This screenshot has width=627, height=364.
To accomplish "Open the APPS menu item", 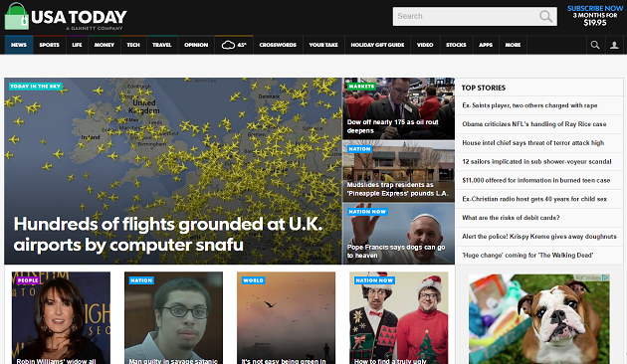I will (486, 45).
